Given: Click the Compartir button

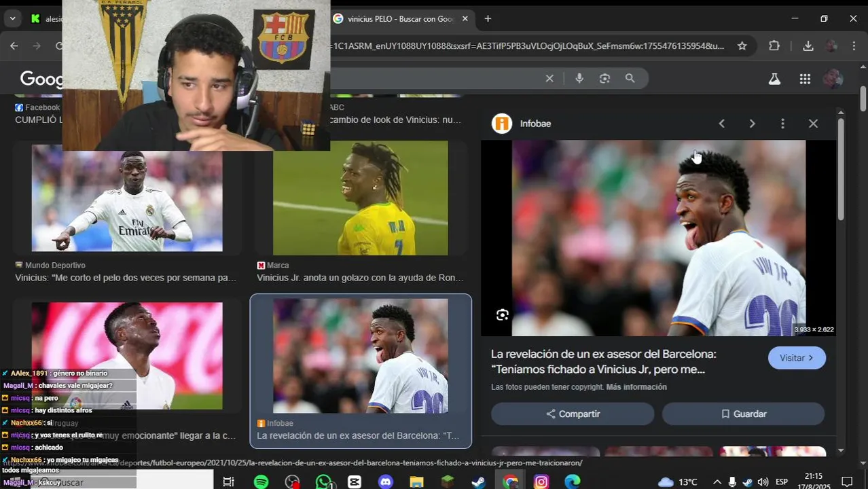Looking at the screenshot, I should coord(573,414).
